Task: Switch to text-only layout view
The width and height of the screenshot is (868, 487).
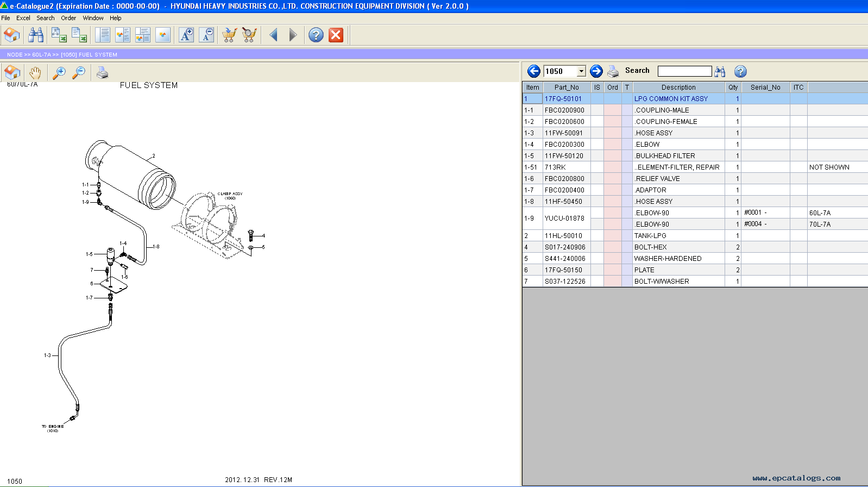Action: pyautogui.click(x=102, y=35)
